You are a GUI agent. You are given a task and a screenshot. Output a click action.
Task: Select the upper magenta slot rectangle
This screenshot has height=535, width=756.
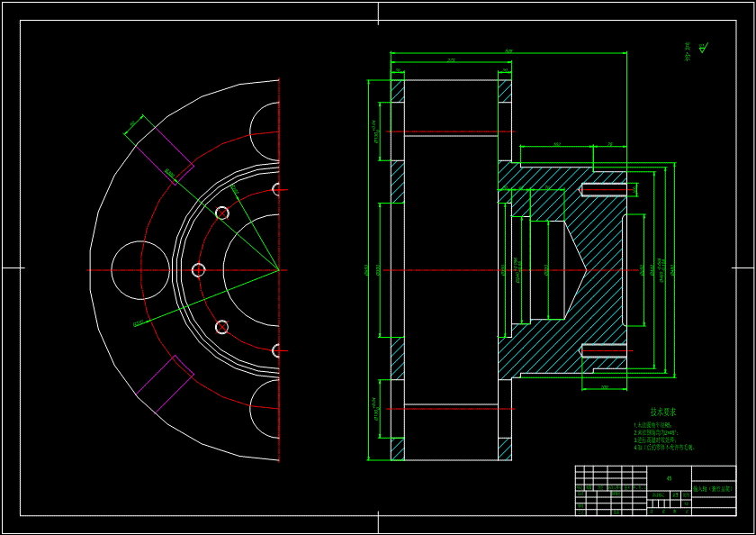165,156
